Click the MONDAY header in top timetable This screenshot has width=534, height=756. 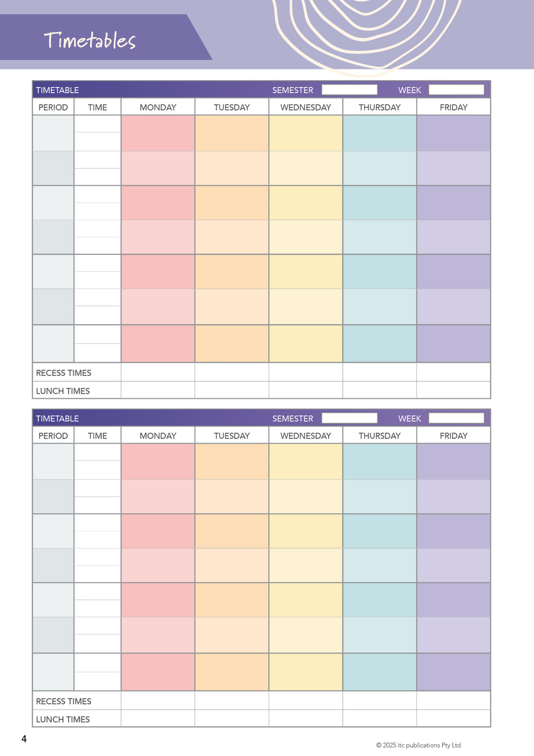(x=158, y=107)
